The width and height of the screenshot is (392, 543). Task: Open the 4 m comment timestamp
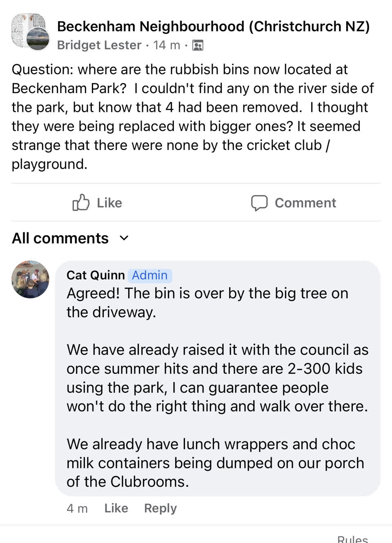77,508
